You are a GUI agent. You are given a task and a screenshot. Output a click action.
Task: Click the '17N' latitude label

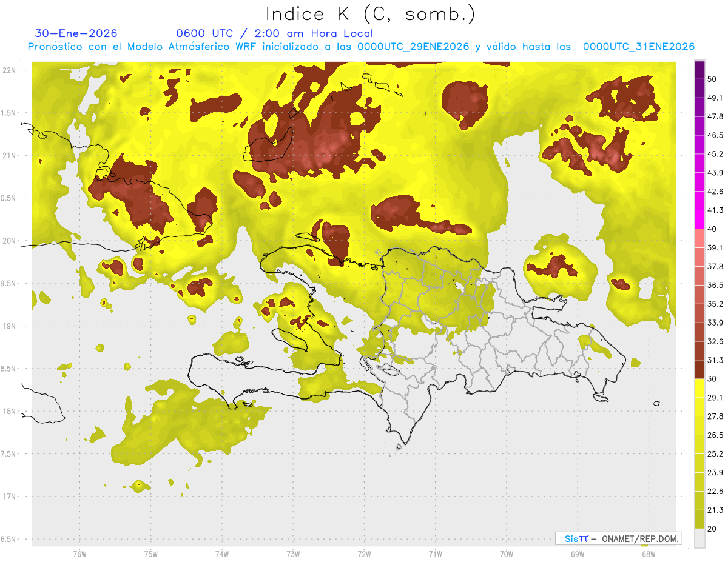click(9, 497)
